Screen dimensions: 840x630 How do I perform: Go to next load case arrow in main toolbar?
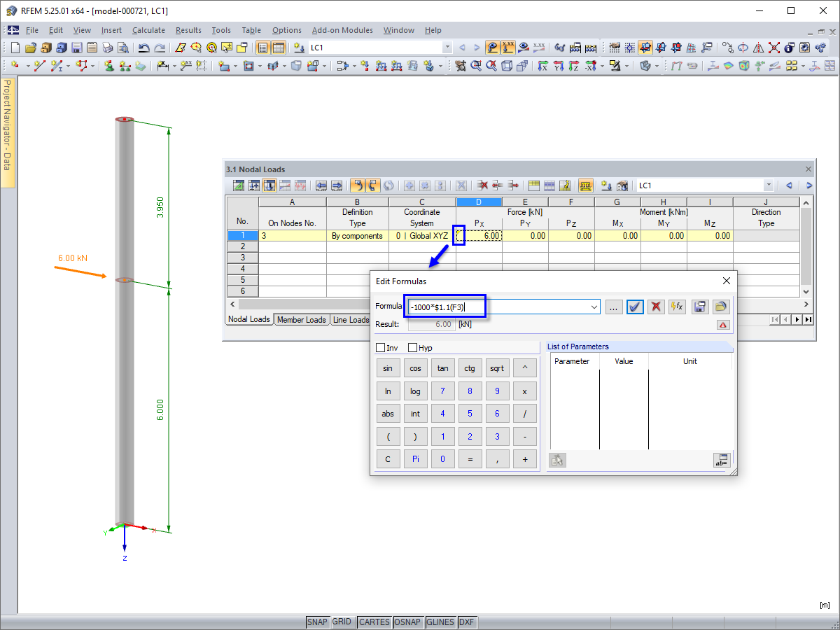[477, 48]
